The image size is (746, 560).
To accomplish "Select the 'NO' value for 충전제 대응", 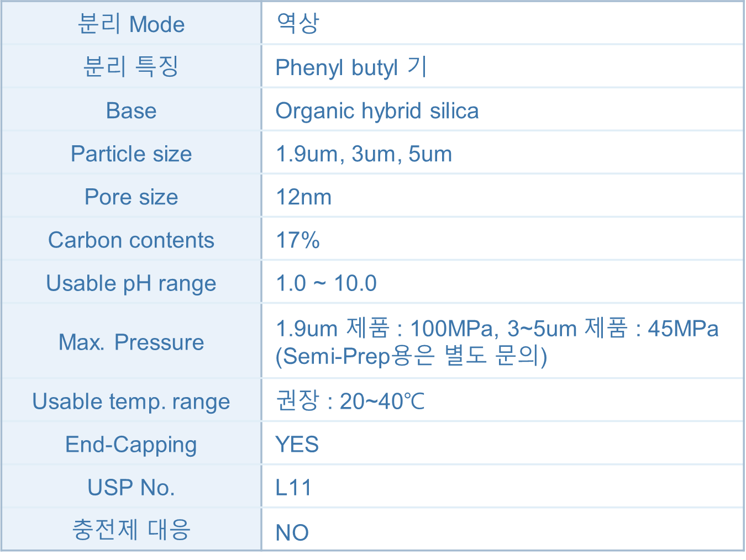I will [x=292, y=532].
